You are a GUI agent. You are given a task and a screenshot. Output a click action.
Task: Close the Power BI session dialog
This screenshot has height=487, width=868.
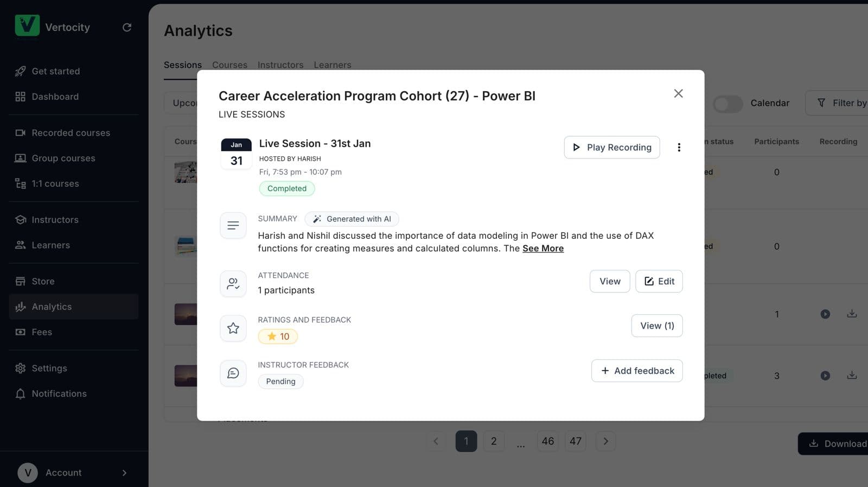click(678, 93)
